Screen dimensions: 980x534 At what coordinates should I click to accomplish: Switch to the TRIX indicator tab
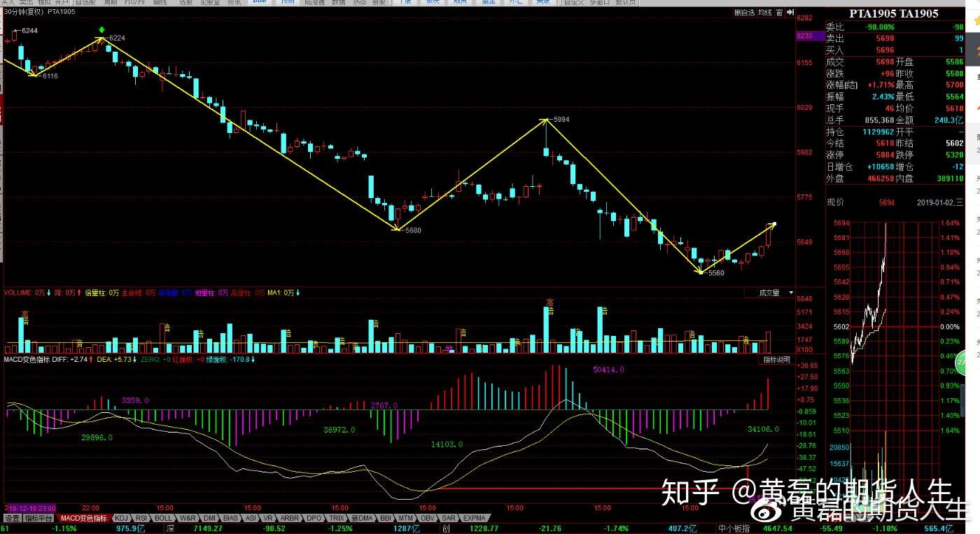[x=337, y=519]
